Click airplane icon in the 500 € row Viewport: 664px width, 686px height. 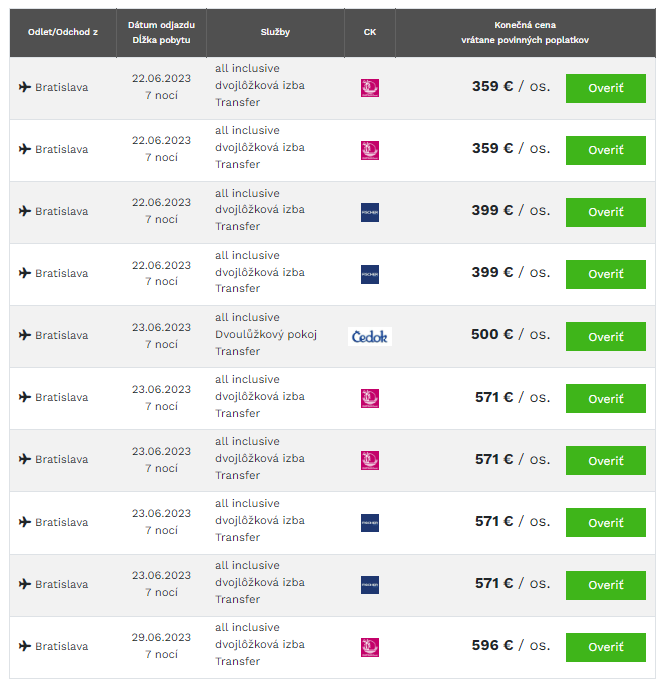pyautogui.click(x=25, y=335)
